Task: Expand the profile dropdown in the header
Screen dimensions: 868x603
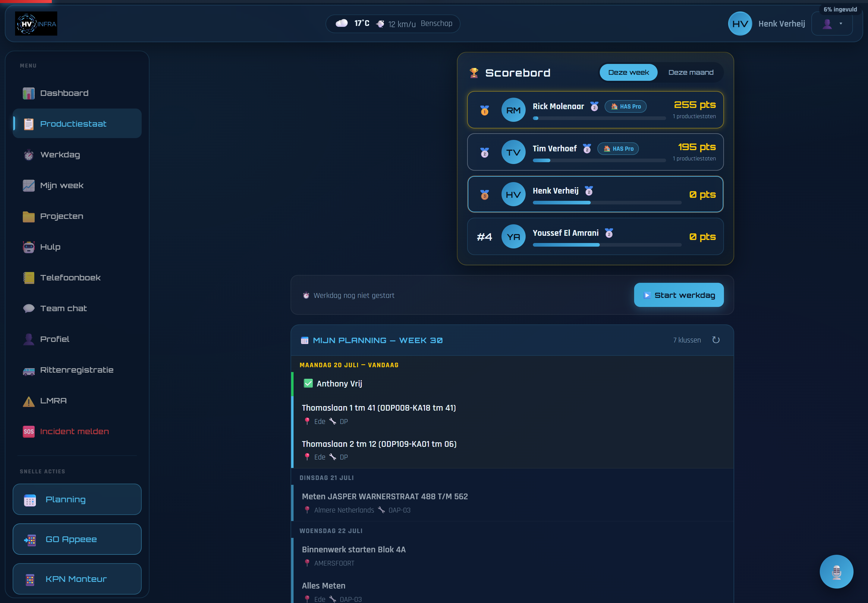Action: (x=832, y=24)
